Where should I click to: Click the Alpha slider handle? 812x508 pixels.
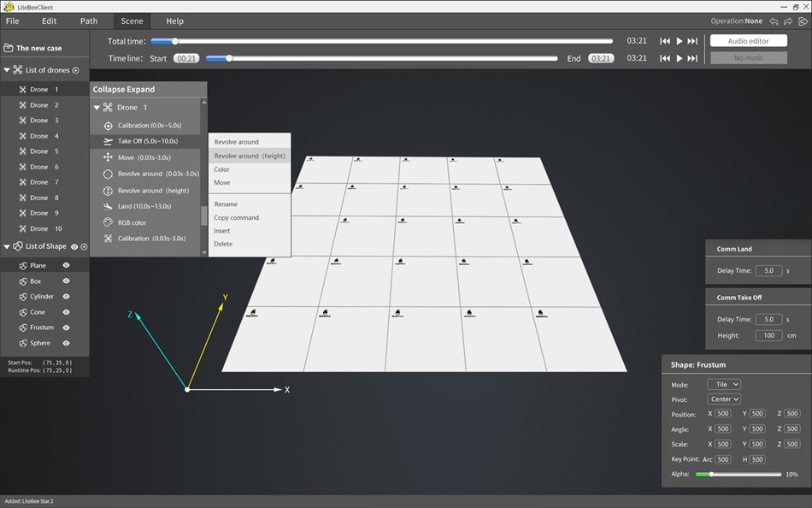pyautogui.click(x=711, y=475)
